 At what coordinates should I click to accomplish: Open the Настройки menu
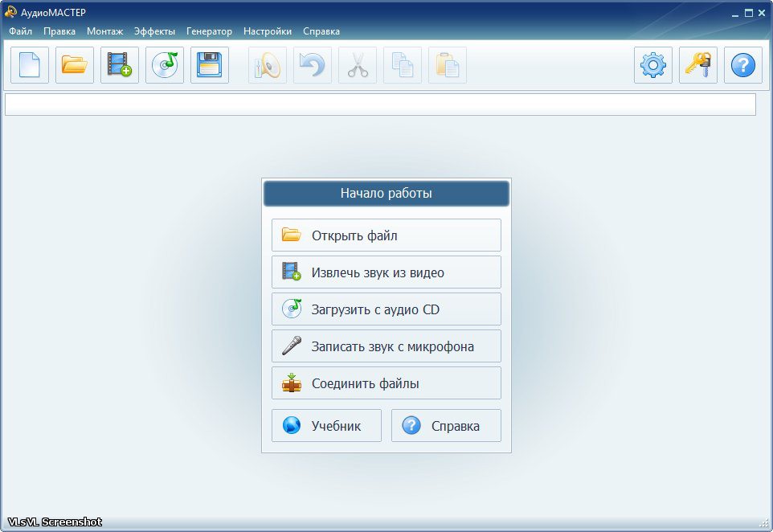click(x=268, y=31)
